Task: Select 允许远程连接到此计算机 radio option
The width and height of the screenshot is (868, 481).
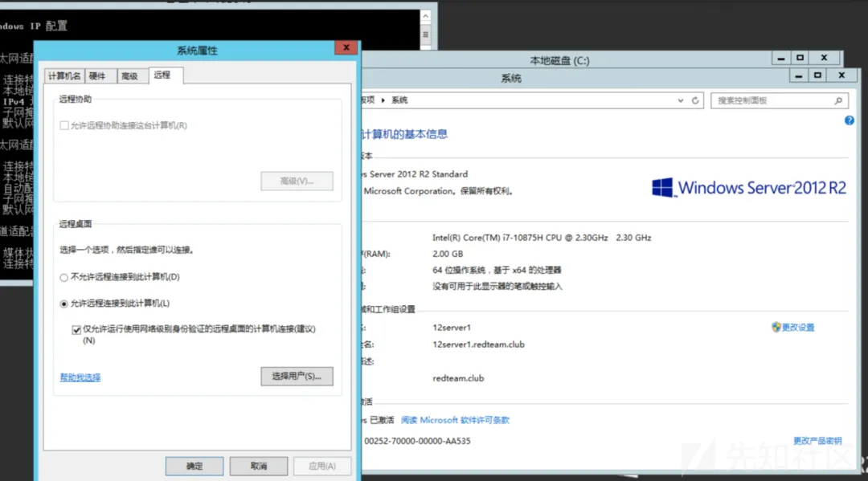Action: pos(63,304)
